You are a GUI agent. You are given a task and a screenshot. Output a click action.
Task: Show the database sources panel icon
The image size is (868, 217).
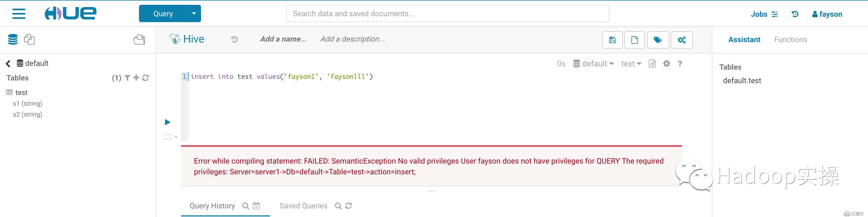(x=13, y=39)
